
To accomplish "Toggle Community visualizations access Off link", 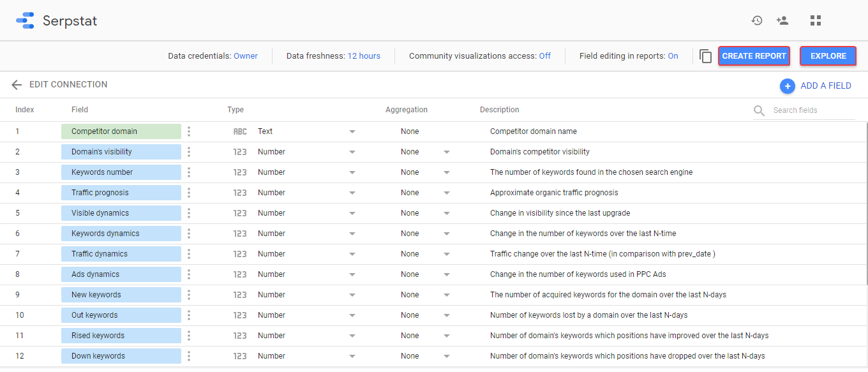I will pyautogui.click(x=545, y=56).
